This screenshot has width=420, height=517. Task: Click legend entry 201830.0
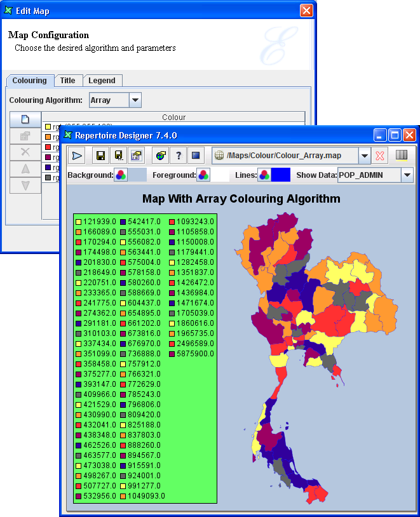click(x=96, y=262)
